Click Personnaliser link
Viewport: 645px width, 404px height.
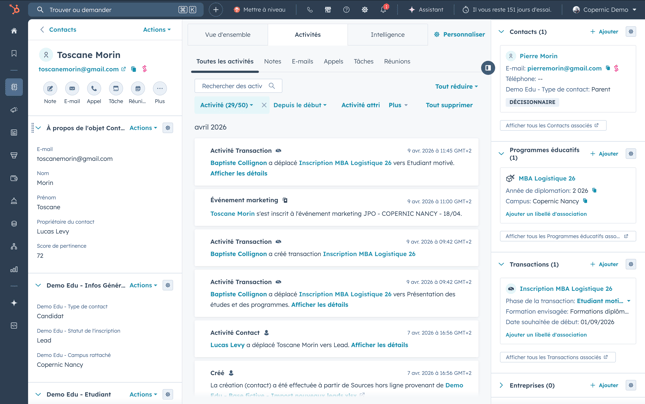coord(459,35)
